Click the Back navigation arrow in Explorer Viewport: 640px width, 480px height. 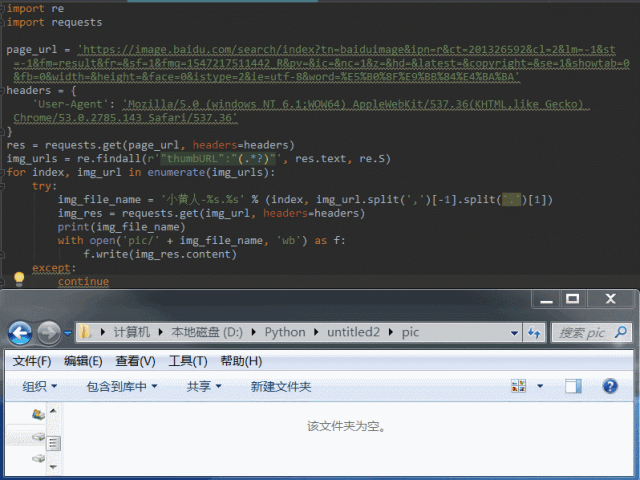(20, 332)
